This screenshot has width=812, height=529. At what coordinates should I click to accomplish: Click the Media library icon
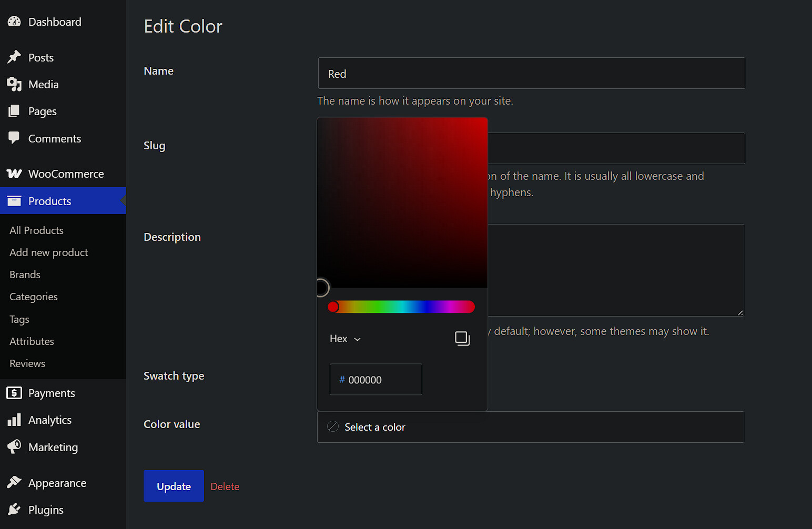14,84
